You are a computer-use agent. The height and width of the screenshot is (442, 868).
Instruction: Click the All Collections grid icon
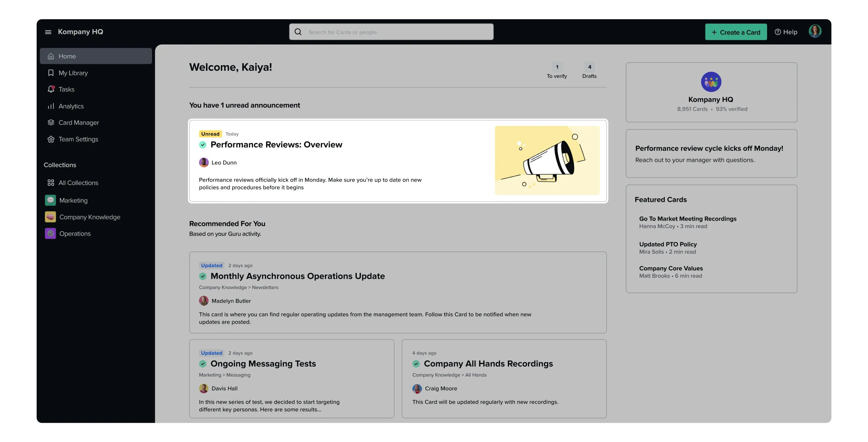pyautogui.click(x=51, y=183)
